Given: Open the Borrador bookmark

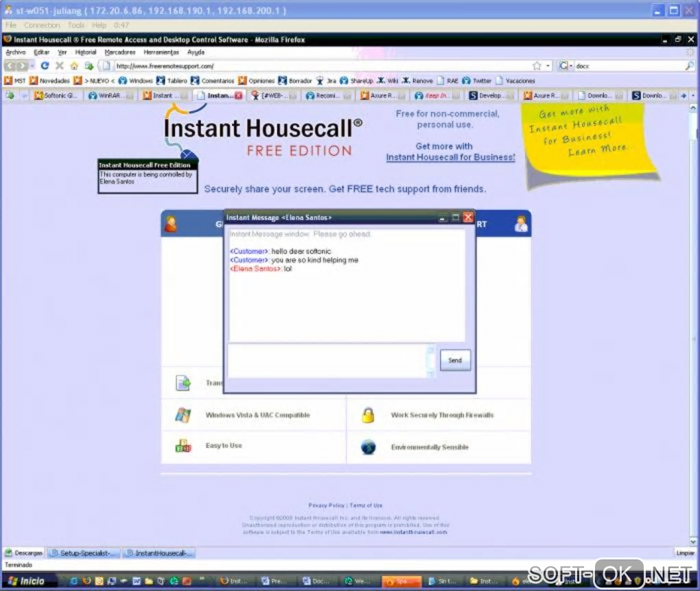Looking at the screenshot, I should point(294,81).
